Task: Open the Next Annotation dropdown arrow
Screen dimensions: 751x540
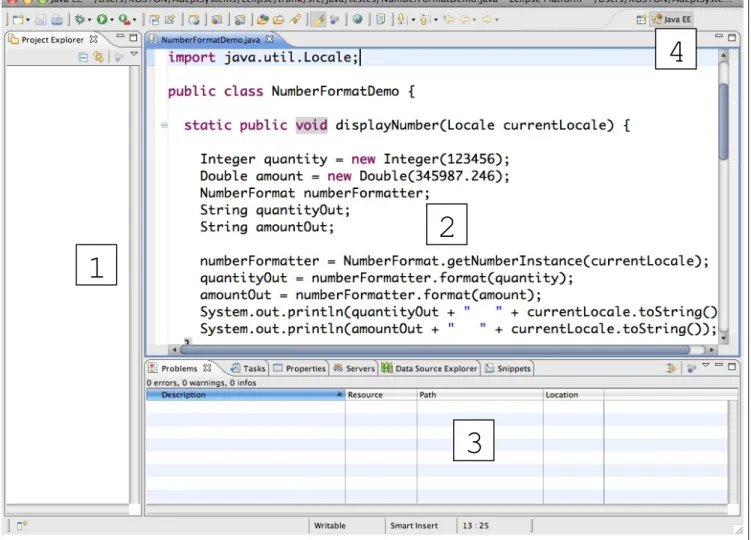Action: (413, 20)
